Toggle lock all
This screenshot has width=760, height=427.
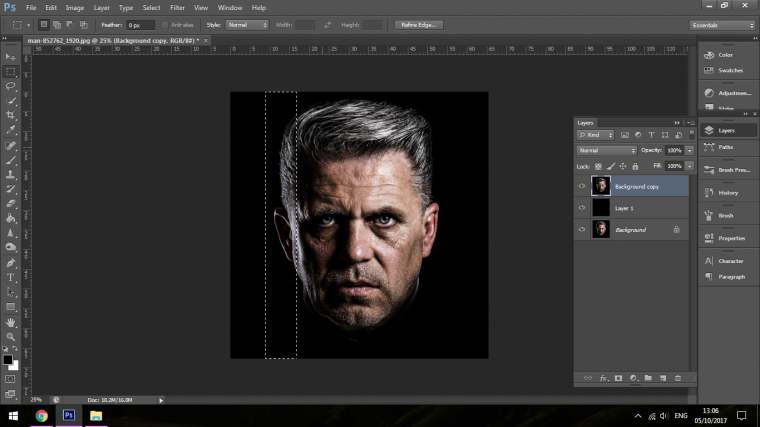coord(635,167)
